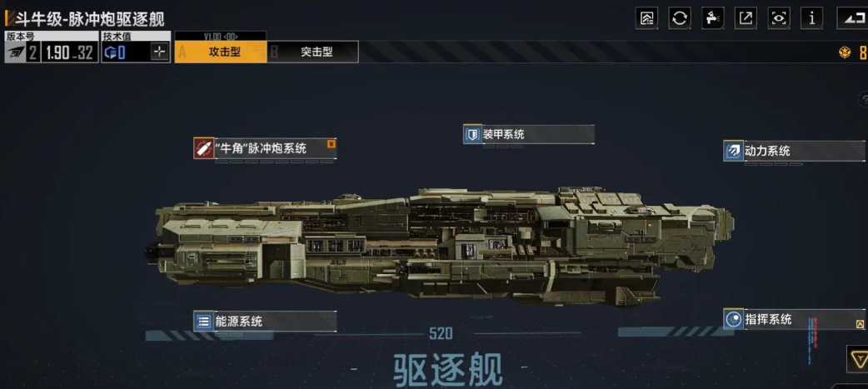This screenshot has width=868, height=389.
Task: Expand the yellow triangle dropdown at bottom right
Action: coord(858,360)
